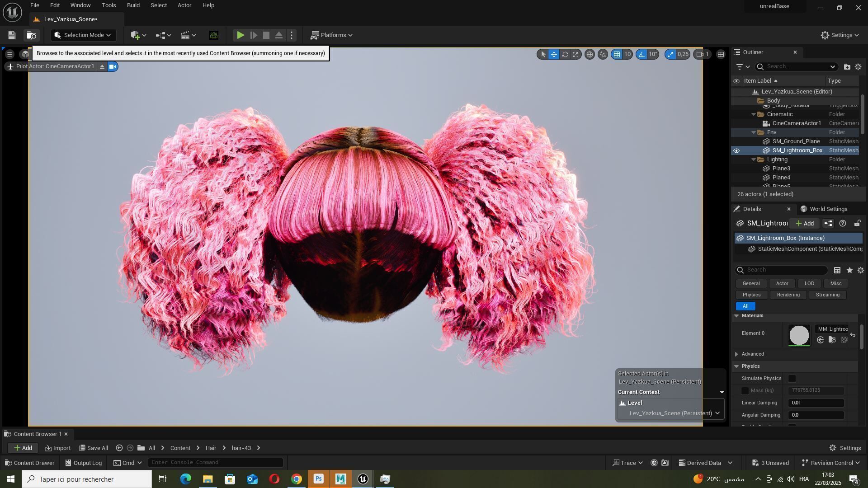Open the Tools menu
Viewport: 868px width, 488px height.
pos(108,5)
